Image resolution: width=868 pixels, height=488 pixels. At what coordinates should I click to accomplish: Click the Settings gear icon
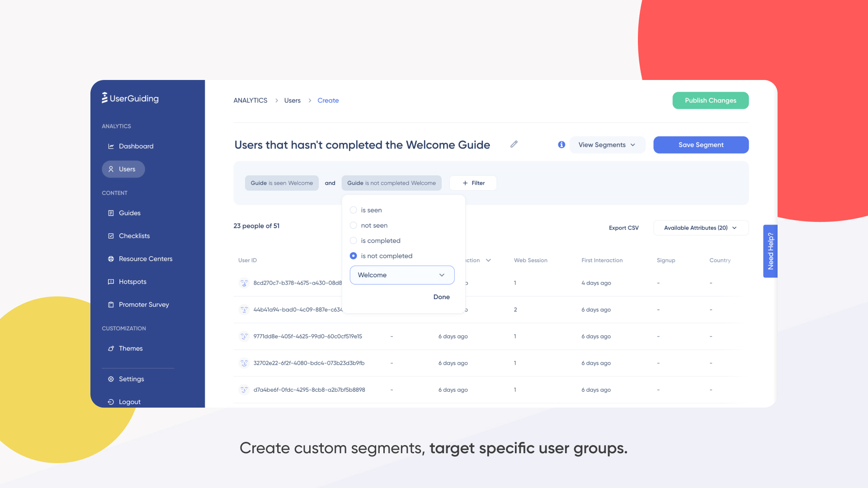(111, 379)
